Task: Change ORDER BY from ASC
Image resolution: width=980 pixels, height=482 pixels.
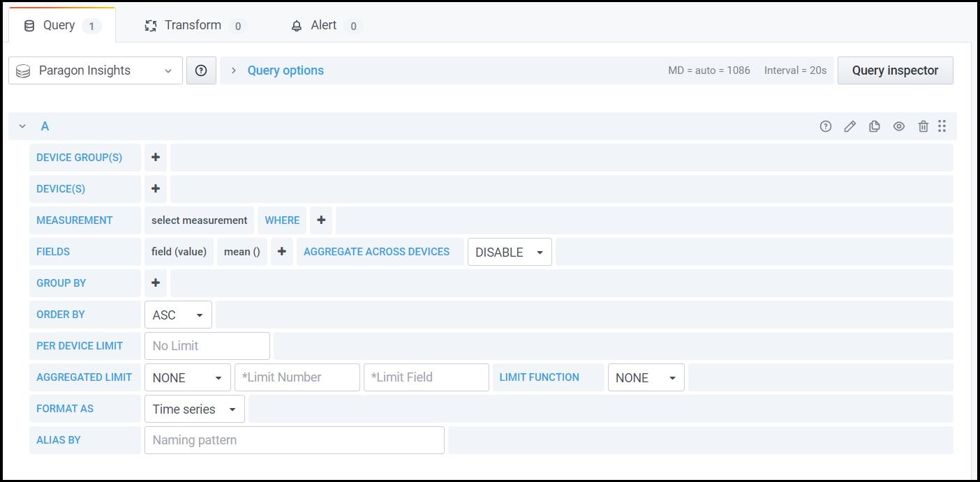Action: (178, 315)
